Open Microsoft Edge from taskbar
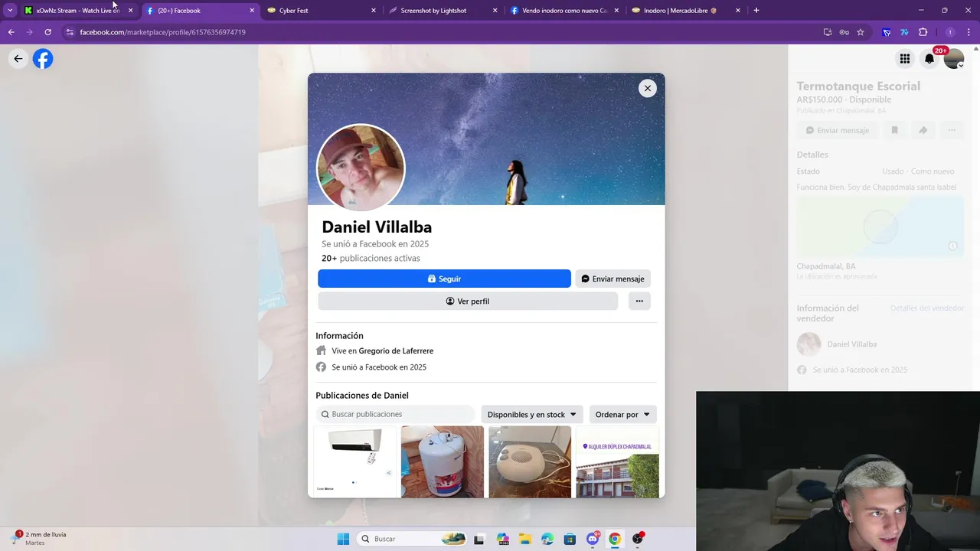This screenshot has width=980, height=551. pyautogui.click(x=547, y=539)
